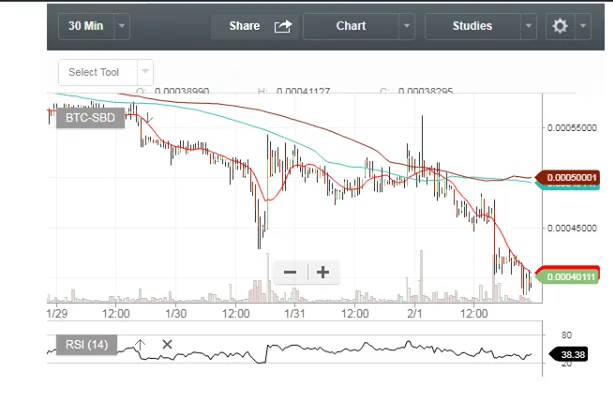Expand the Chart dropdown arrow

(x=407, y=26)
